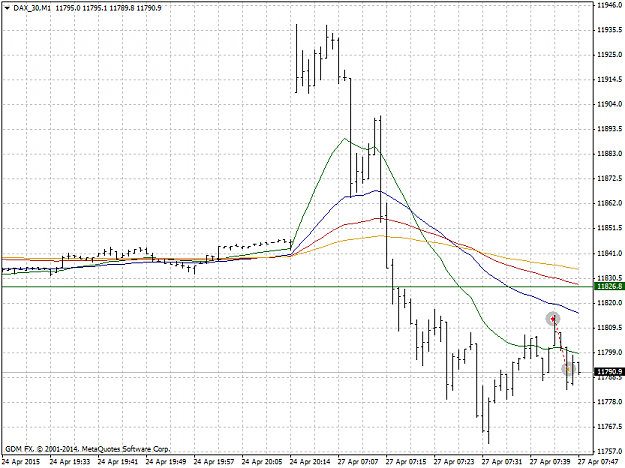Click the 11935.5 price axis label
Screen dimensions: 625x468
coord(609,30)
